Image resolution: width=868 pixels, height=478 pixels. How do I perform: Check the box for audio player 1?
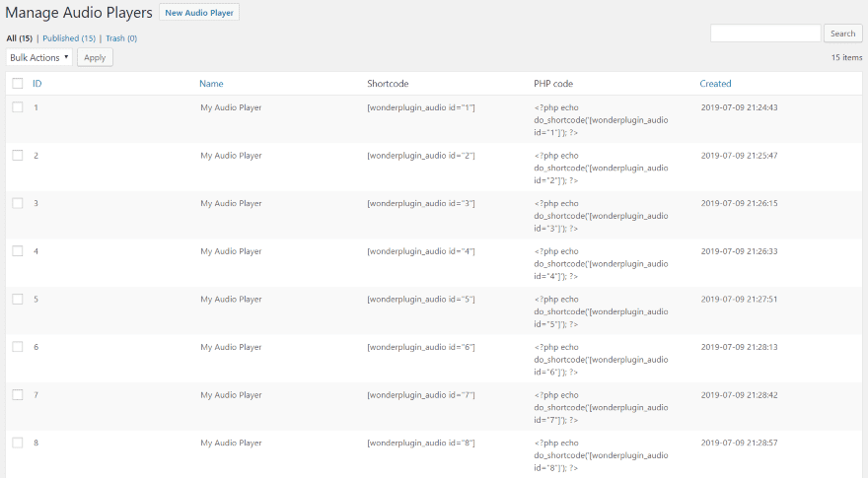18,107
